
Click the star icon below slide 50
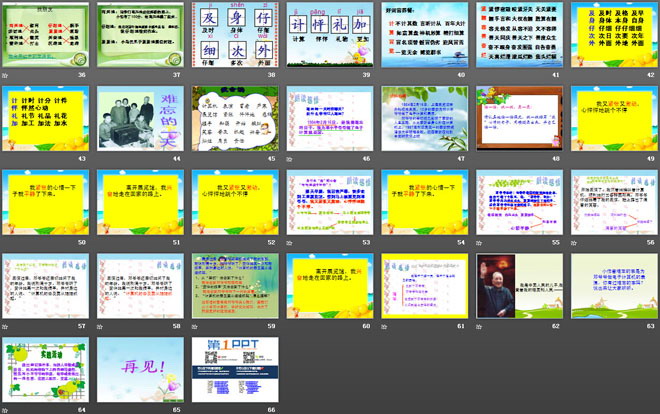[6, 242]
